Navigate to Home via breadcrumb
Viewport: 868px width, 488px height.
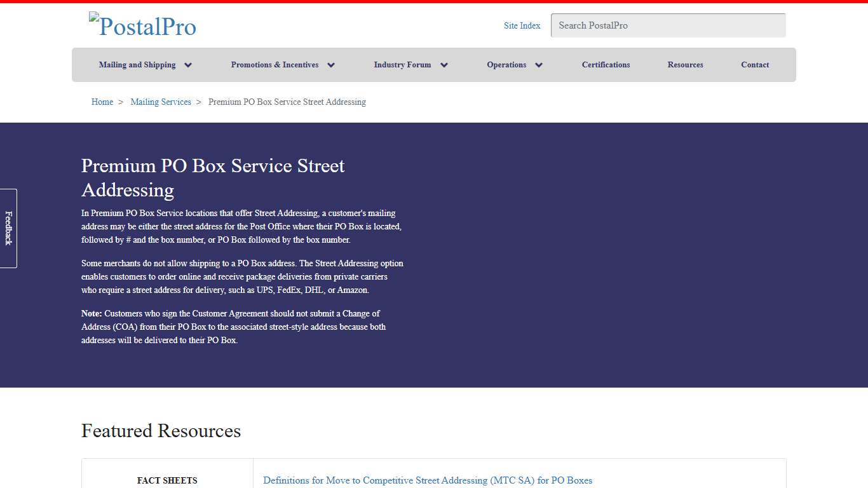(x=102, y=102)
